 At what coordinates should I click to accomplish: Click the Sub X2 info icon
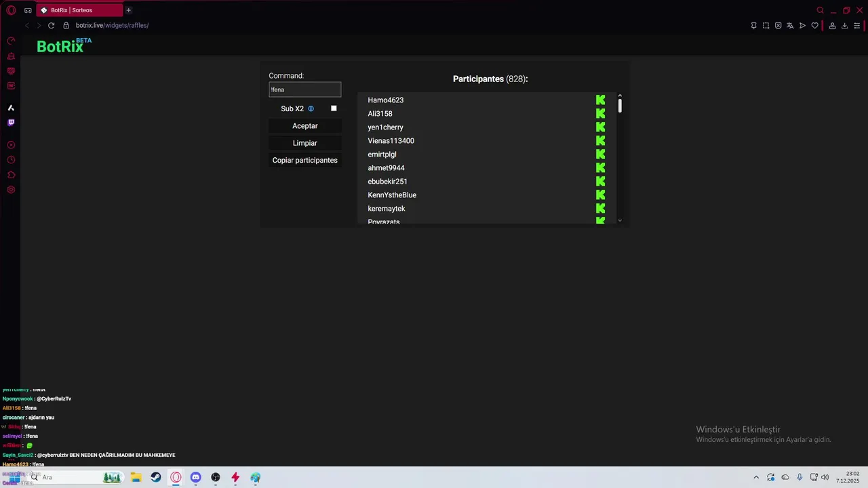(311, 108)
